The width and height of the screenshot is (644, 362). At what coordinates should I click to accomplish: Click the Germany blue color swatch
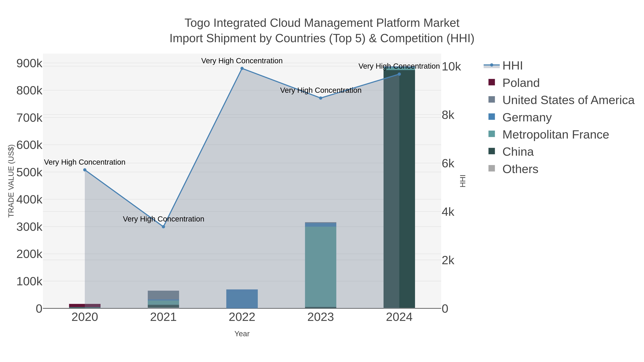492,117
